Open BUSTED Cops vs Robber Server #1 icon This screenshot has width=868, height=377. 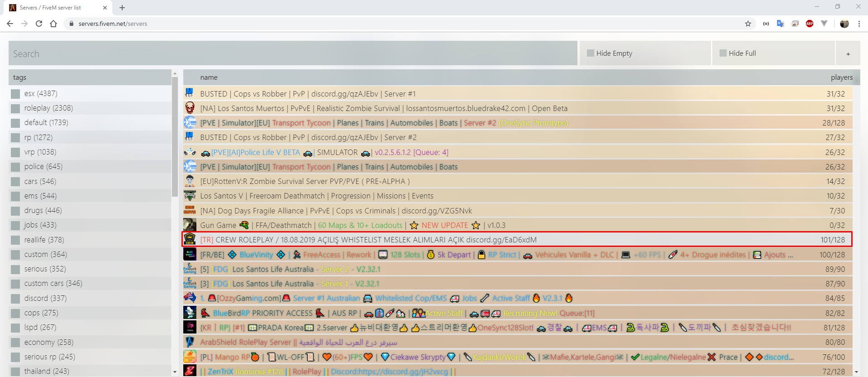190,93
